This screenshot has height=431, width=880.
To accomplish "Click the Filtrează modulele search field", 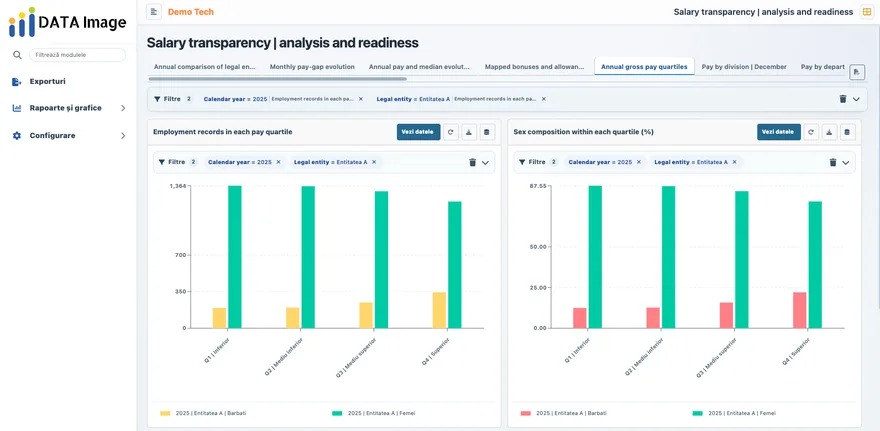I will 77,55.
